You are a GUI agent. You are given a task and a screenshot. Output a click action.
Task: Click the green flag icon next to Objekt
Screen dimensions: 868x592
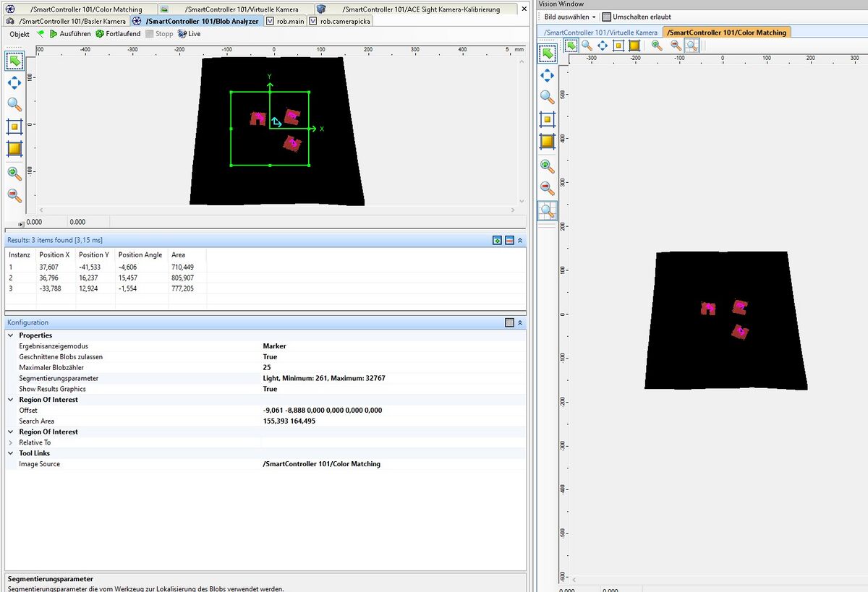(41, 34)
